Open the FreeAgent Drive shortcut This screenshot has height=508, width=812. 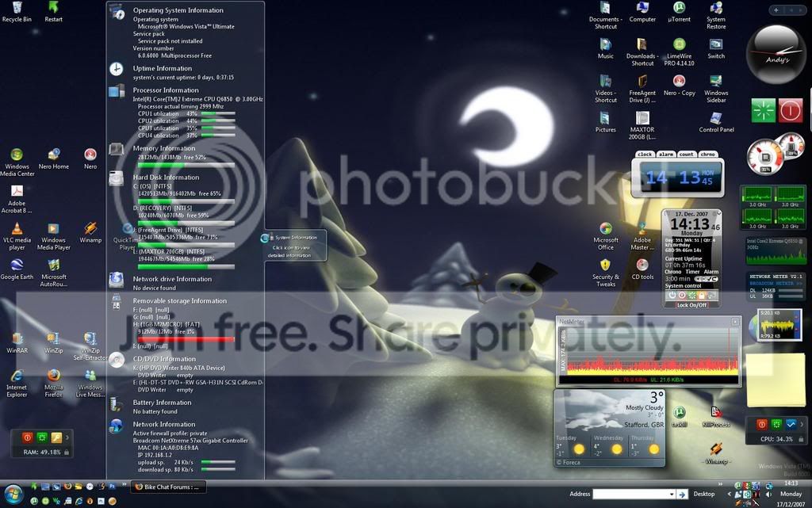642,89
